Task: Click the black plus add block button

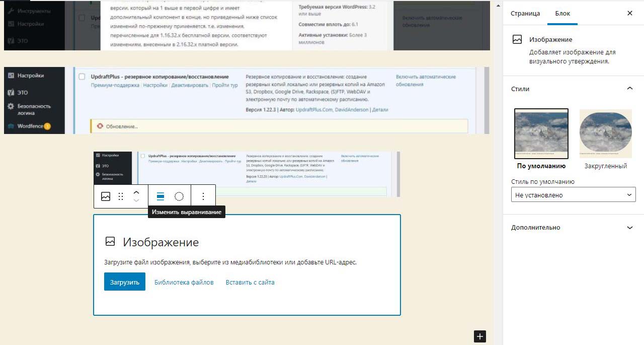Action: pos(480,336)
